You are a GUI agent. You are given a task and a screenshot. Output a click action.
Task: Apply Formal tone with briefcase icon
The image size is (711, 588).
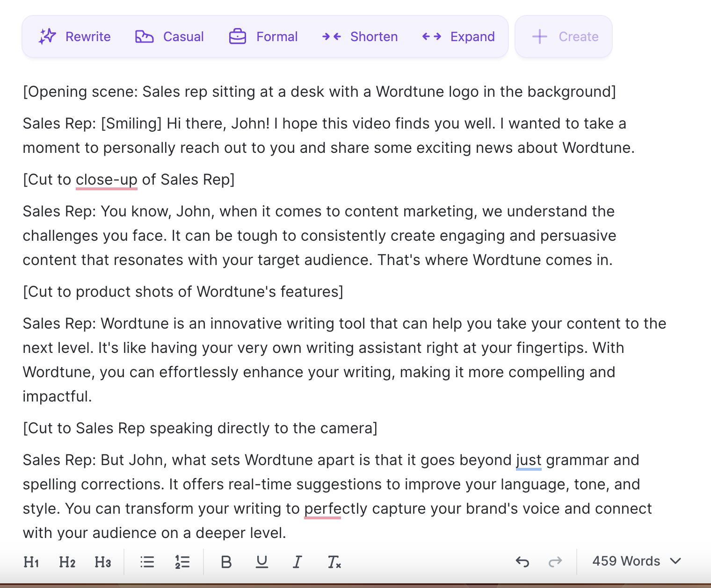(x=238, y=36)
